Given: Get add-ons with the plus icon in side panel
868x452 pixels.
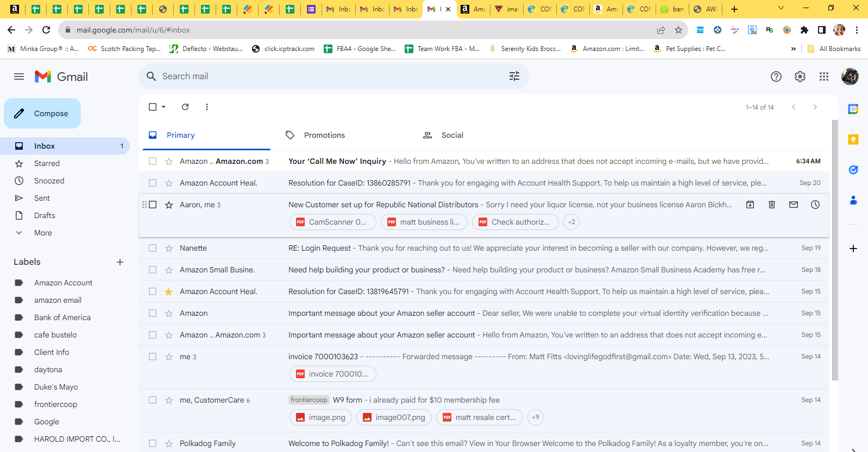Looking at the screenshot, I should pyautogui.click(x=853, y=249).
